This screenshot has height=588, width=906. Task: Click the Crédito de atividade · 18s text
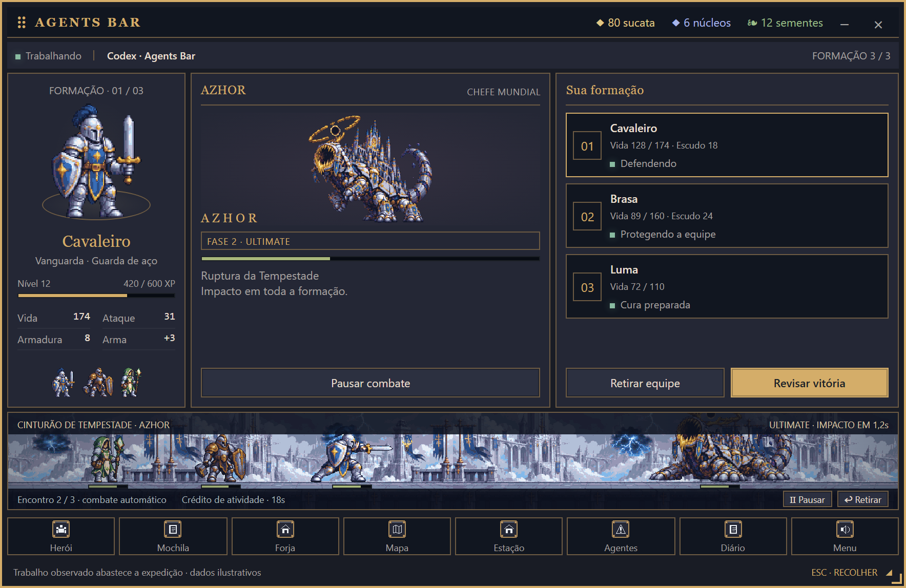click(x=233, y=499)
